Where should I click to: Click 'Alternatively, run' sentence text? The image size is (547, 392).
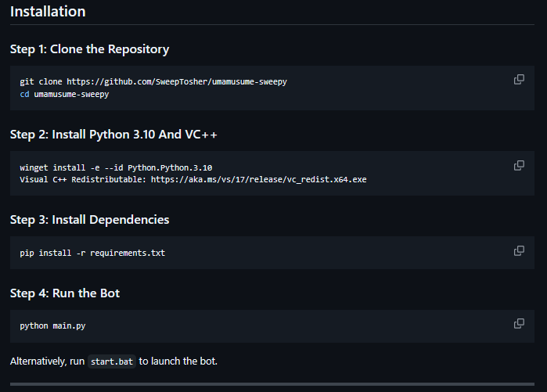pyautogui.click(x=48, y=361)
